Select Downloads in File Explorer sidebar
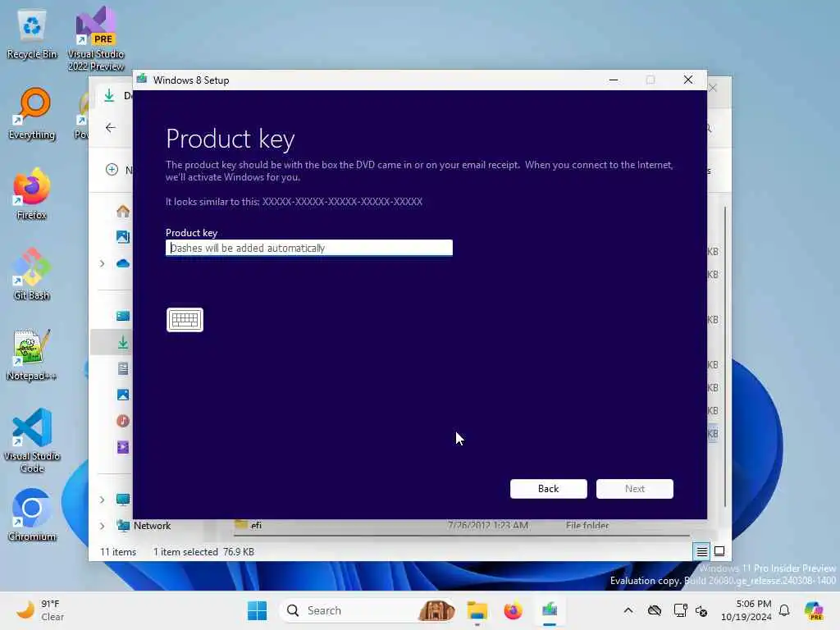This screenshot has width=840, height=630. click(x=123, y=342)
